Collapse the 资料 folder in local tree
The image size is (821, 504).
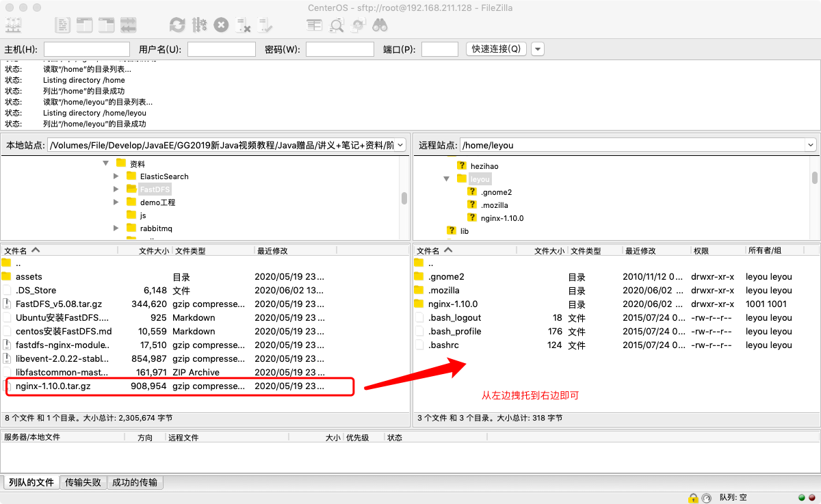click(x=105, y=163)
